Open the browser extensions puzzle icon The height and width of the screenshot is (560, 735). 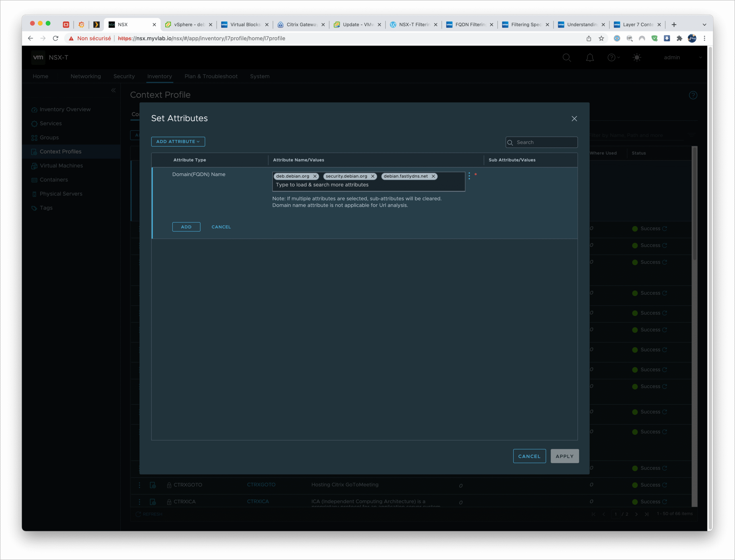point(679,38)
